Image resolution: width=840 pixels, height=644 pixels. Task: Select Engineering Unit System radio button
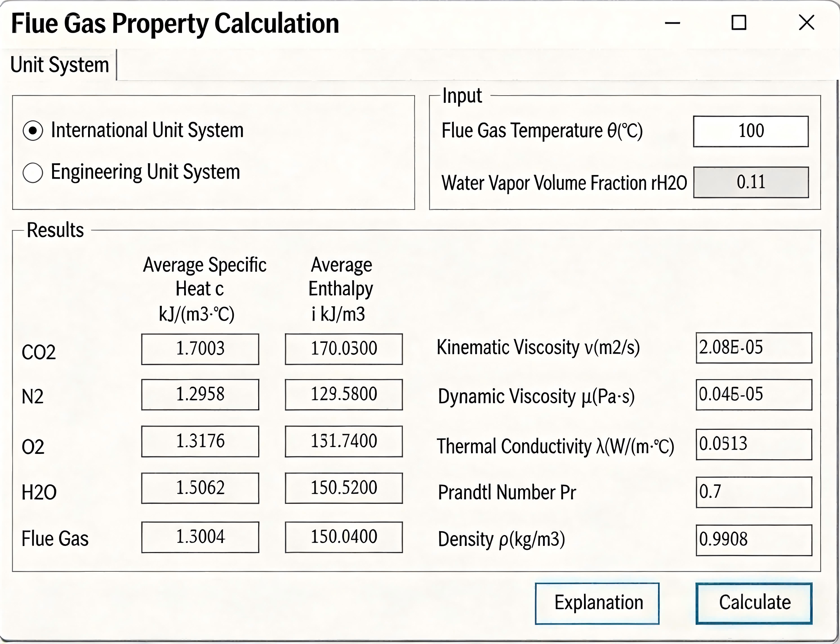[33, 172]
